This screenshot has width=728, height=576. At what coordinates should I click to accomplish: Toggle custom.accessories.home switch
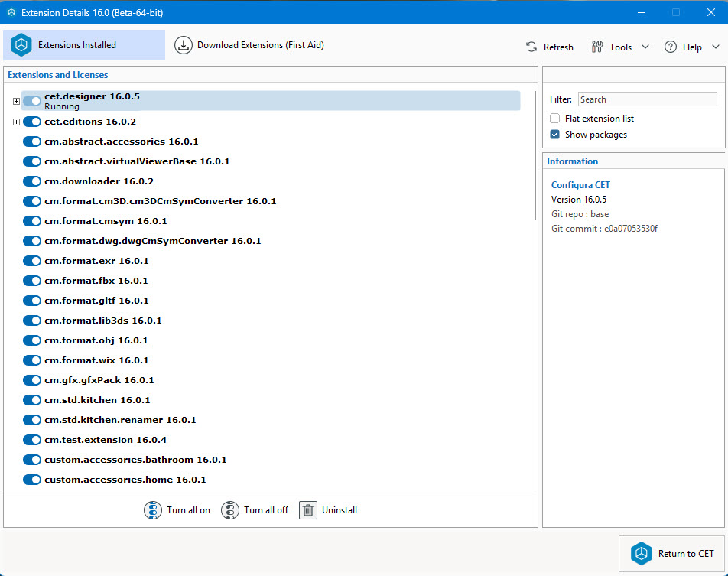coord(32,480)
